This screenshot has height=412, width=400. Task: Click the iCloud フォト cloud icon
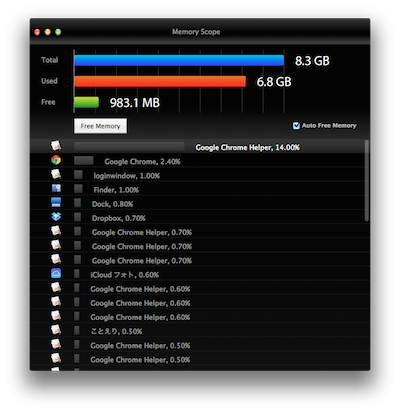[x=56, y=274]
